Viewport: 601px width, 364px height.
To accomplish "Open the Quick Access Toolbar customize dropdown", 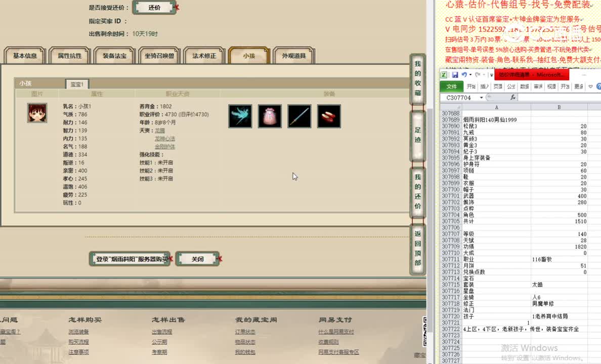I will (x=491, y=75).
